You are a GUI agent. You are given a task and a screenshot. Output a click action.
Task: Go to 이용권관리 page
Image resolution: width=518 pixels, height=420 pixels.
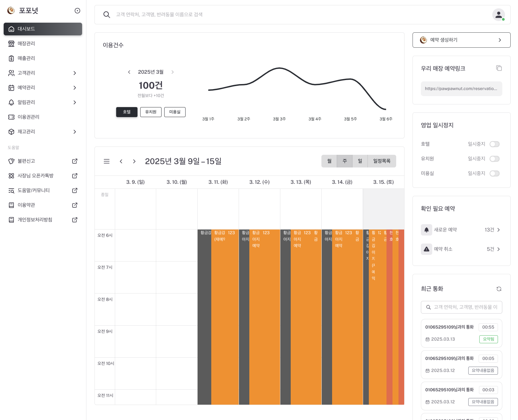(43, 117)
